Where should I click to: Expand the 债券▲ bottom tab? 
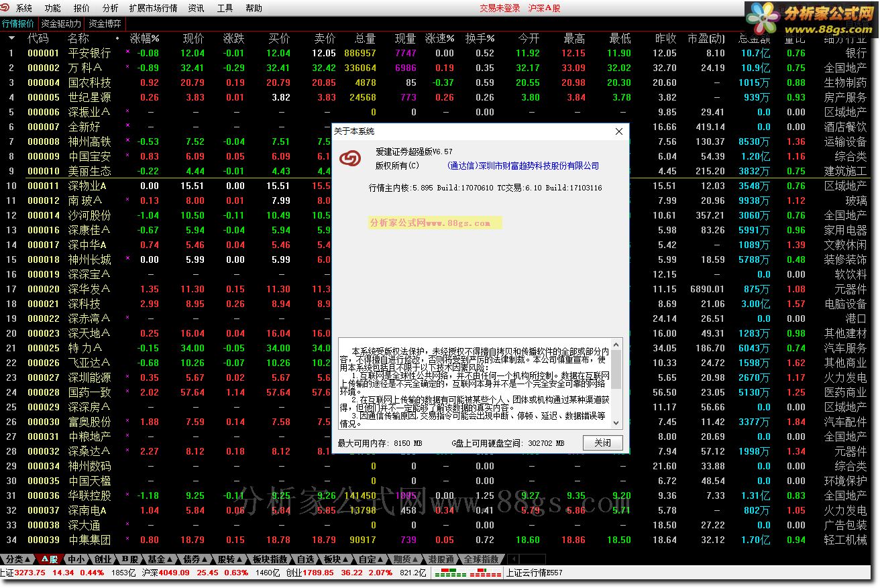click(x=196, y=559)
